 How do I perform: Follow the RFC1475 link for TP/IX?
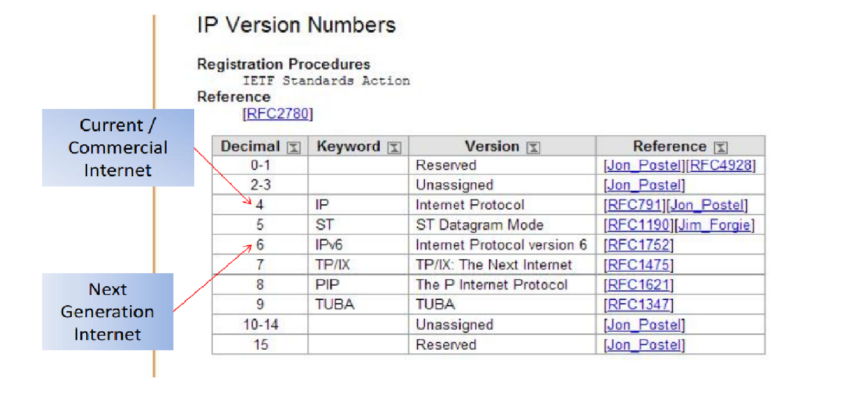[x=639, y=265]
